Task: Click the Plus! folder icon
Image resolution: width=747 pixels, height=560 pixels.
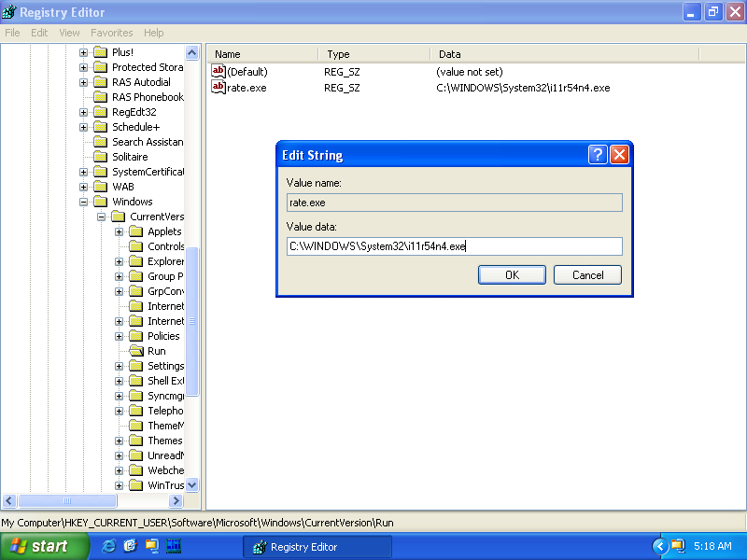Action: pos(101,52)
